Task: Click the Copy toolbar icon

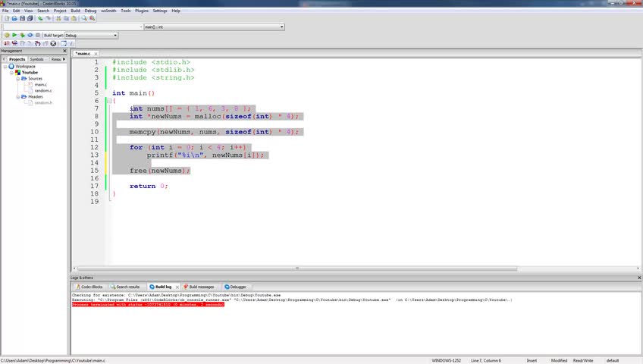Action: (x=67, y=18)
